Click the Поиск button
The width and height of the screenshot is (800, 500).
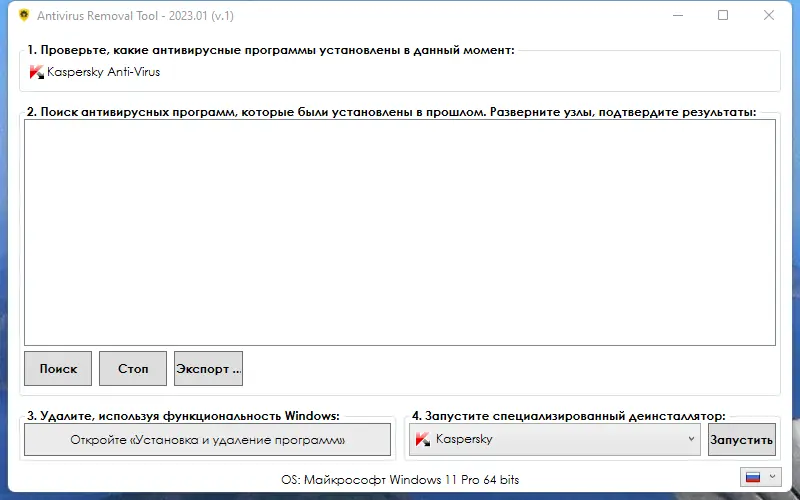click(58, 368)
